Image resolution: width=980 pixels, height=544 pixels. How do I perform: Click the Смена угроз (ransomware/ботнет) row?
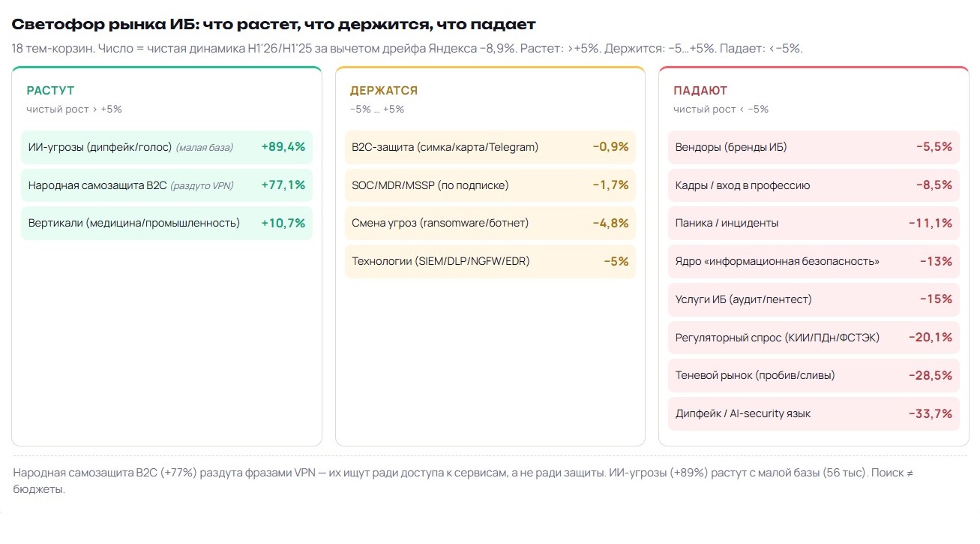490,223
